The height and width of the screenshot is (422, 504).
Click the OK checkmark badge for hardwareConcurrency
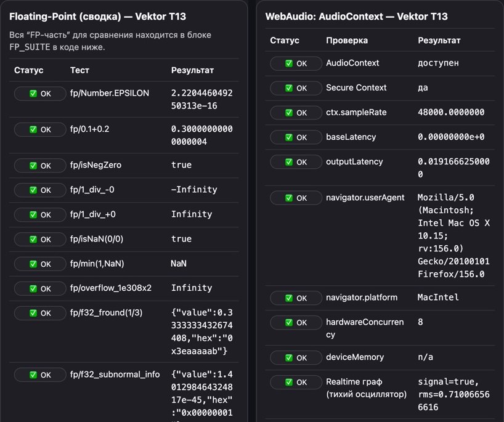coord(296,322)
